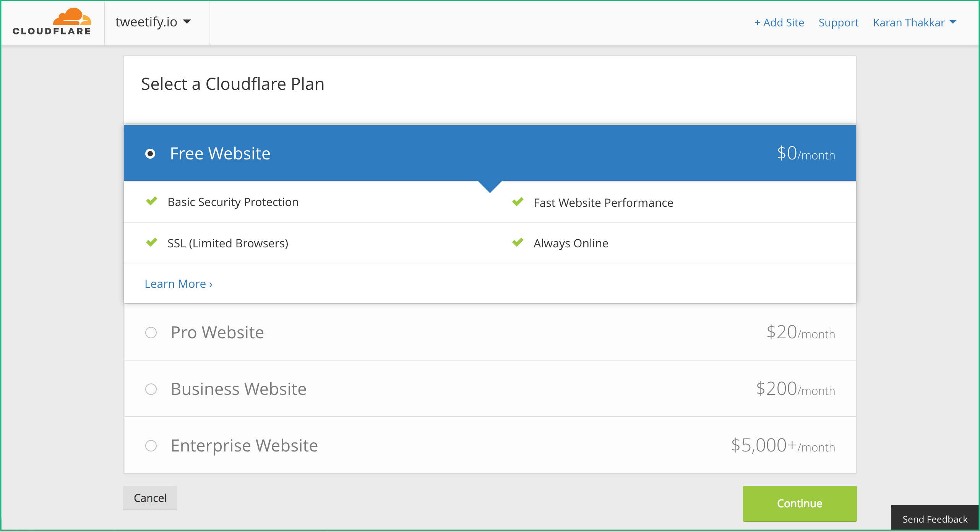Click the Send Feedback button
980x531 pixels.
tap(935, 519)
